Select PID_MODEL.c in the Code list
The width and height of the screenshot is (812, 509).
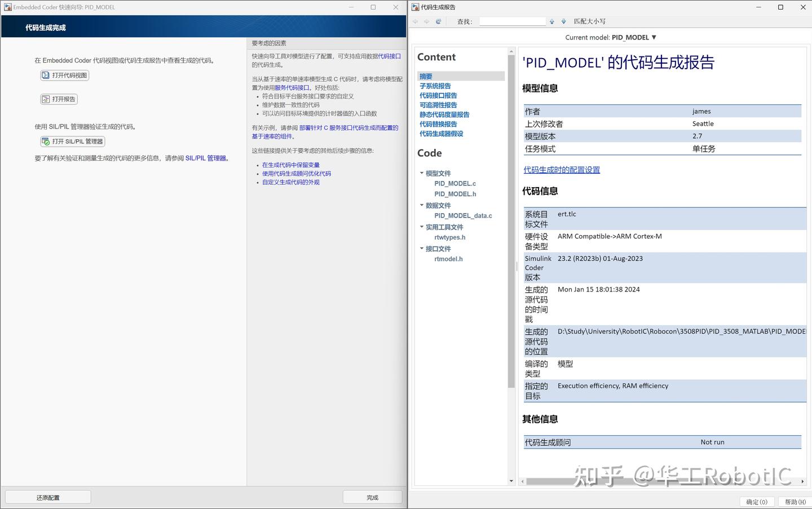(x=455, y=183)
